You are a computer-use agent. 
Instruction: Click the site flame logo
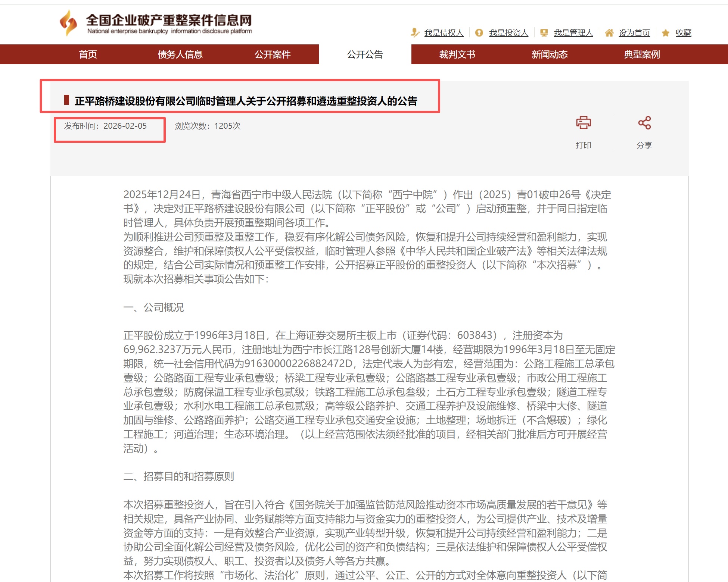click(x=68, y=23)
